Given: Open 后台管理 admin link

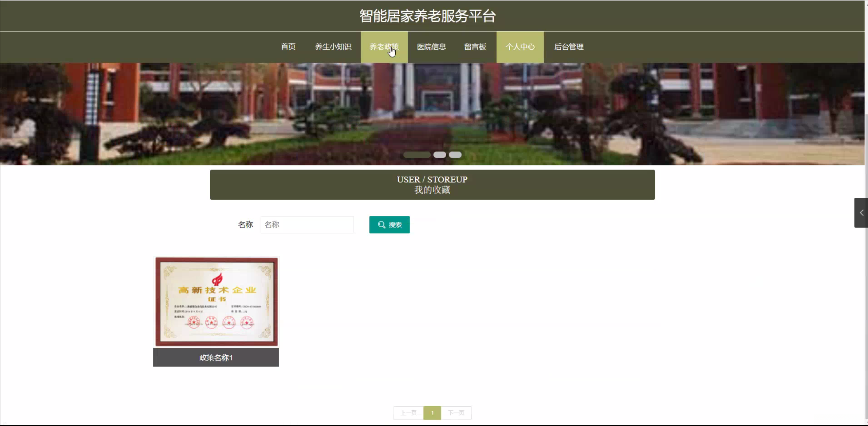Looking at the screenshot, I should [x=569, y=47].
